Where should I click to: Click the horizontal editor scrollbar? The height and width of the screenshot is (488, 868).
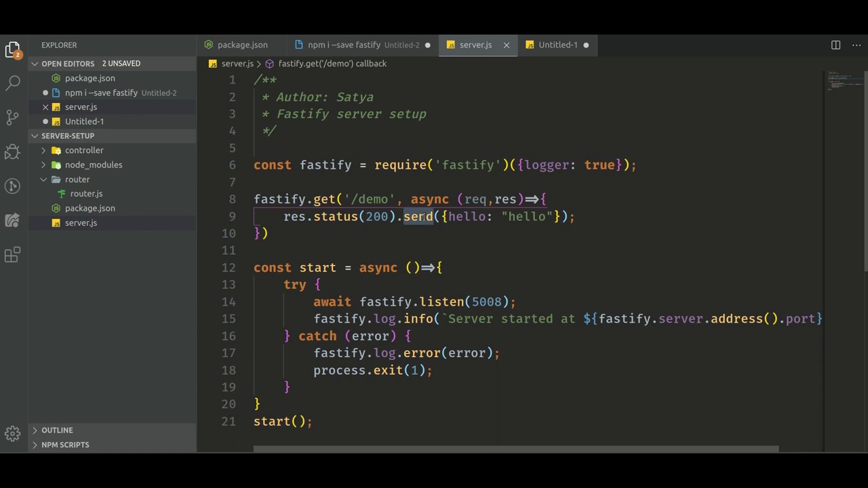(516, 449)
